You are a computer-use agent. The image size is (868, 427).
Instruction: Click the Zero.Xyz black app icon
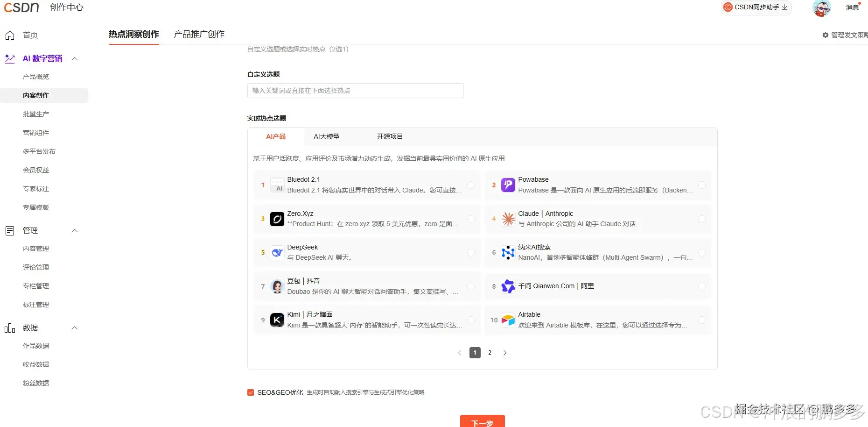tap(277, 219)
